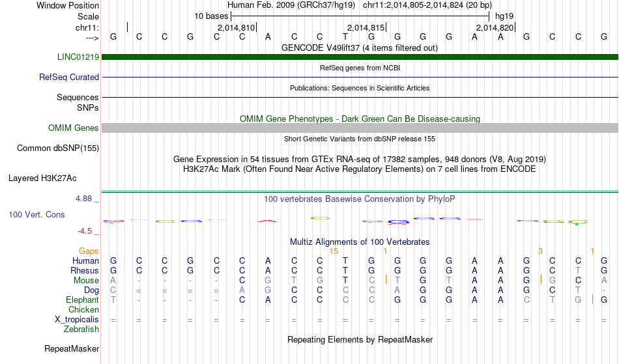Viewport: 619px width, 364px height.
Task: Click the RepeatMasker track label
Action: [72, 348]
